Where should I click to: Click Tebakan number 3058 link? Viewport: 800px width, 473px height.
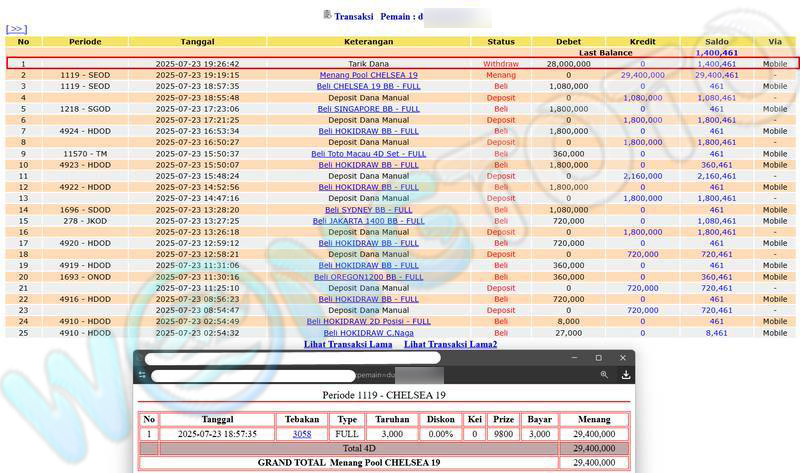click(x=301, y=435)
